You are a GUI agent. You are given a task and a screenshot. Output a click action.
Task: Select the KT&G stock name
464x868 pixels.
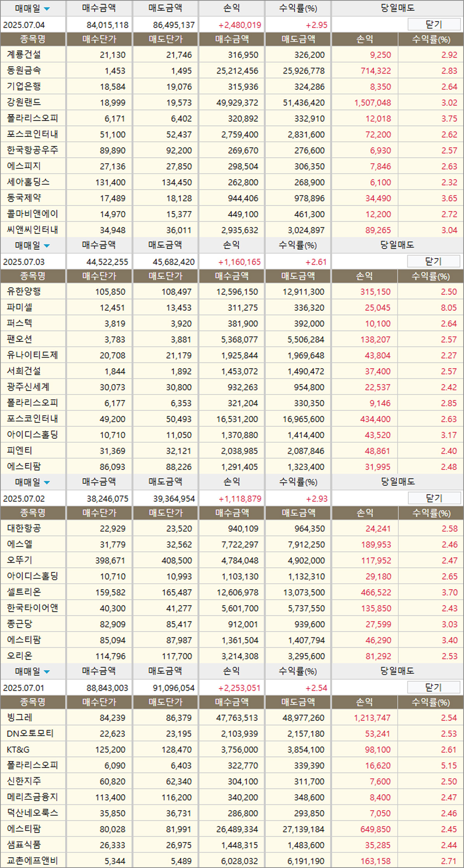(x=18, y=750)
